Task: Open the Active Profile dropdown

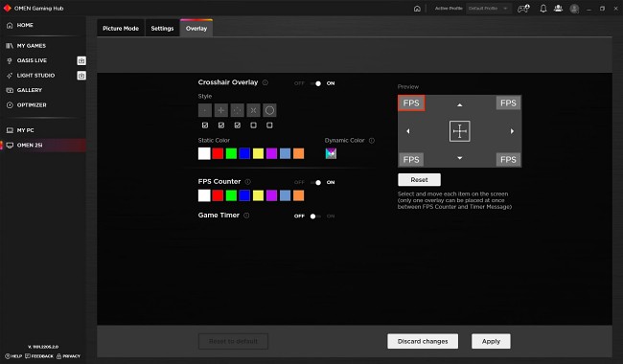Action: click(488, 9)
